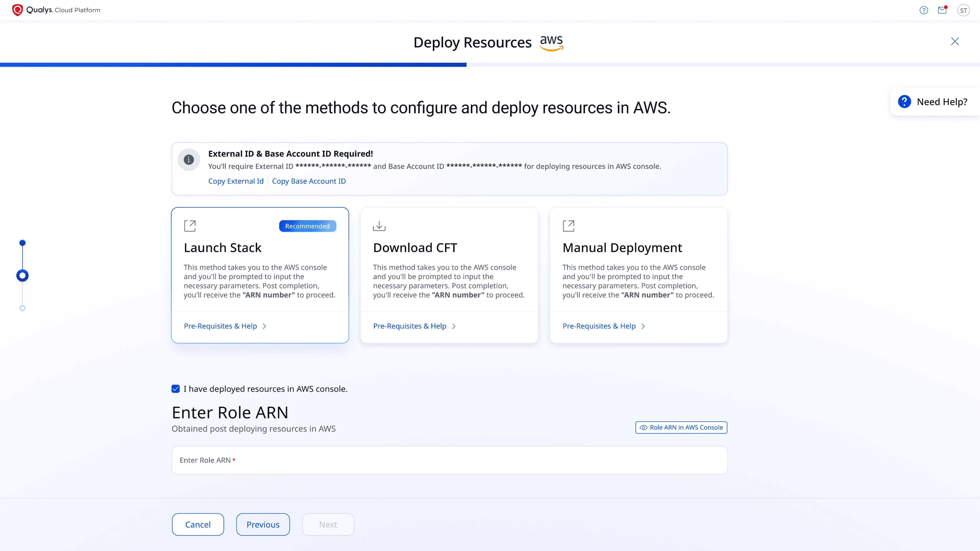980x551 pixels.
Task: Select the Launch Stack card title
Action: (x=223, y=247)
